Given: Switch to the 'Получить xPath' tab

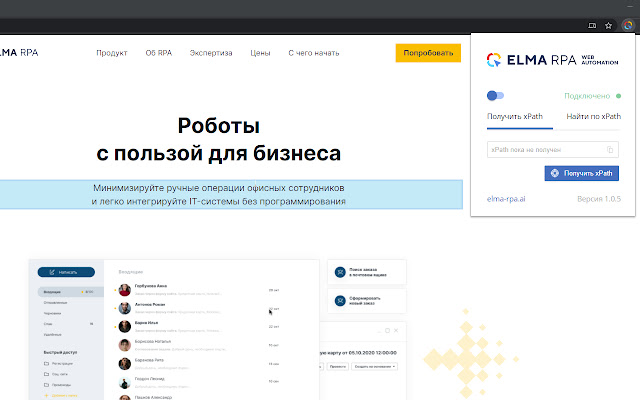Looking at the screenshot, I should (515, 116).
